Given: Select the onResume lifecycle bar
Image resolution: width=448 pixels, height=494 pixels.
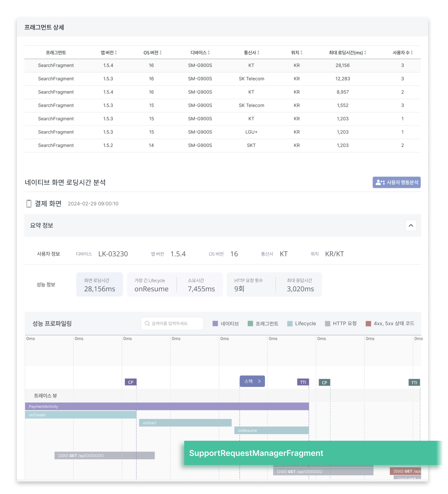Looking at the screenshot, I should 272,430.
